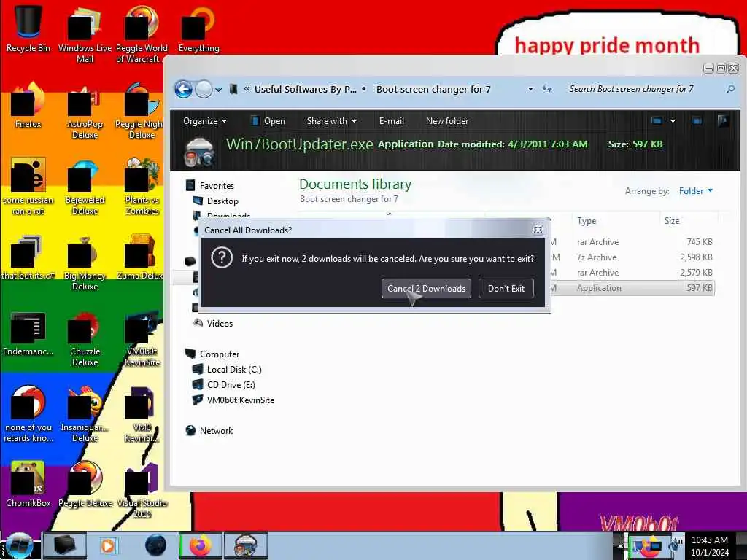747x560 pixels.
Task: Click the Start orb button
Action: pos(19,545)
